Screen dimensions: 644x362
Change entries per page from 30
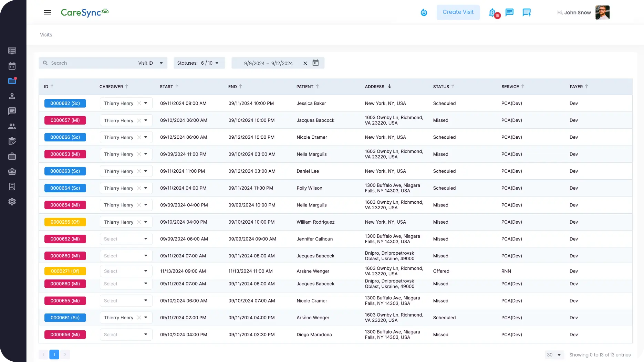(554, 354)
